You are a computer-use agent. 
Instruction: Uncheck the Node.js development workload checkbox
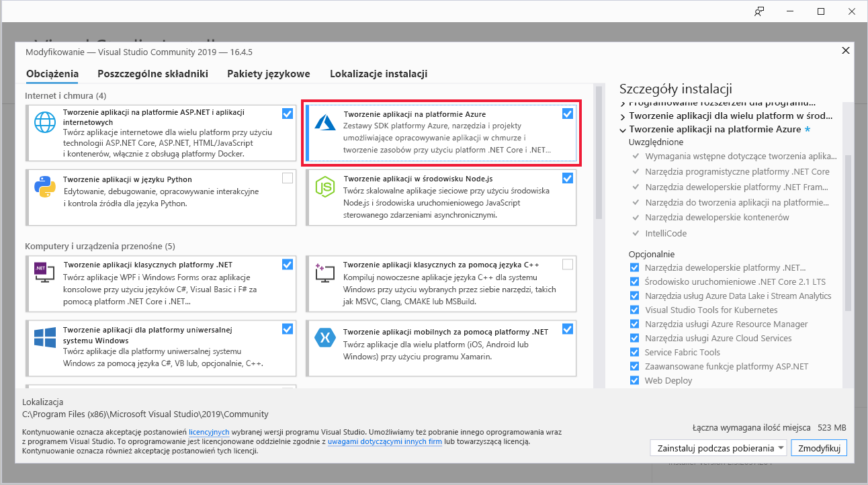point(568,178)
